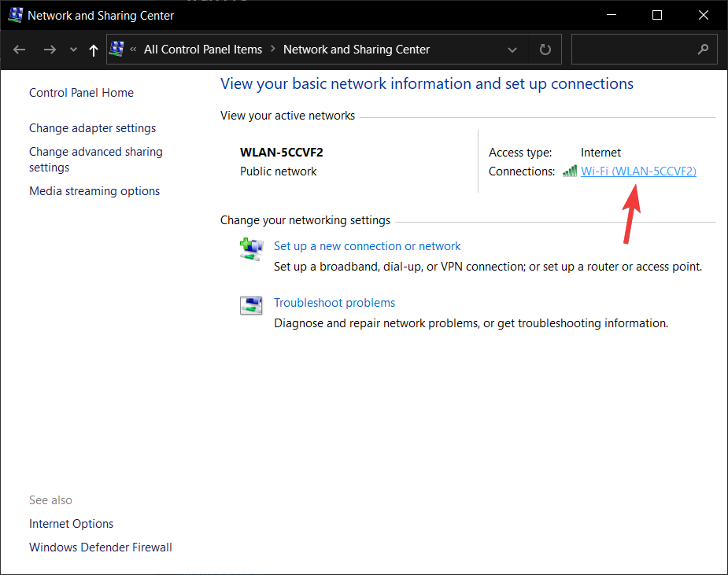The width and height of the screenshot is (728, 575).
Task: Show hidden breadcrumb path double chevron
Action: pos(133,50)
